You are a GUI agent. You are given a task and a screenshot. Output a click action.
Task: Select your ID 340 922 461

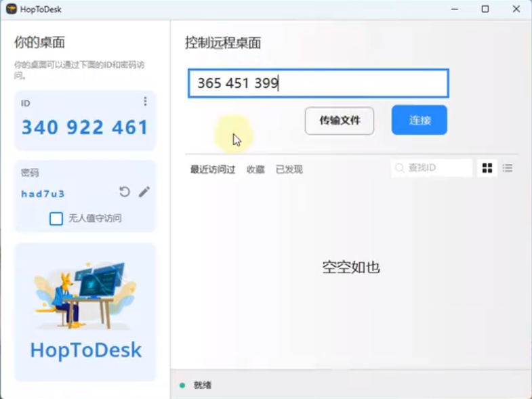tap(85, 127)
